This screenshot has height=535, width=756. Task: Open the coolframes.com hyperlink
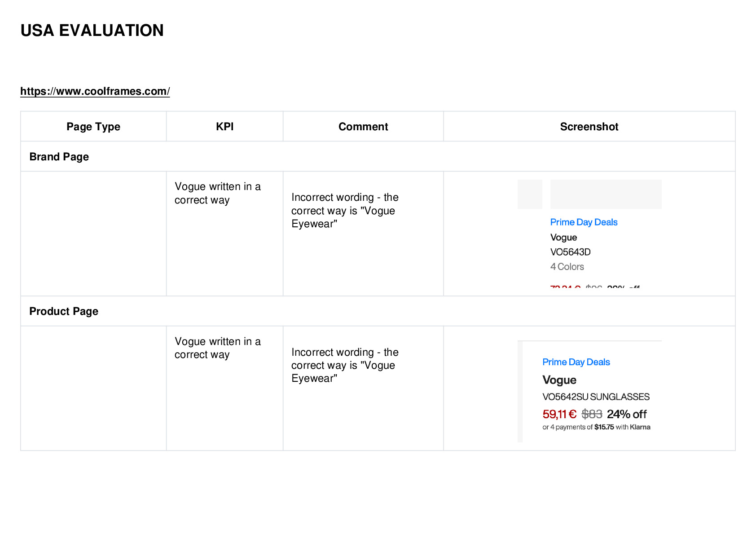[x=95, y=91]
